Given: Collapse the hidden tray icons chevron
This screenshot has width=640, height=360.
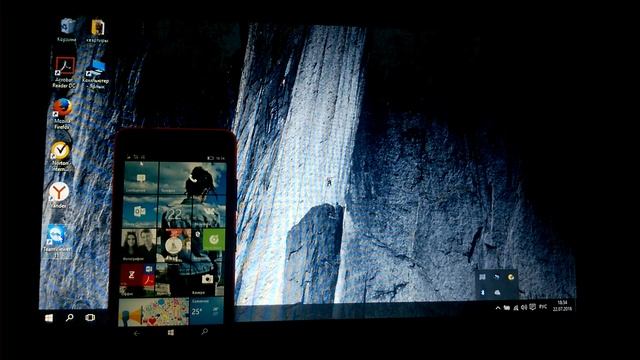Looking at the screenshot, I should click(x=498, y=308).
